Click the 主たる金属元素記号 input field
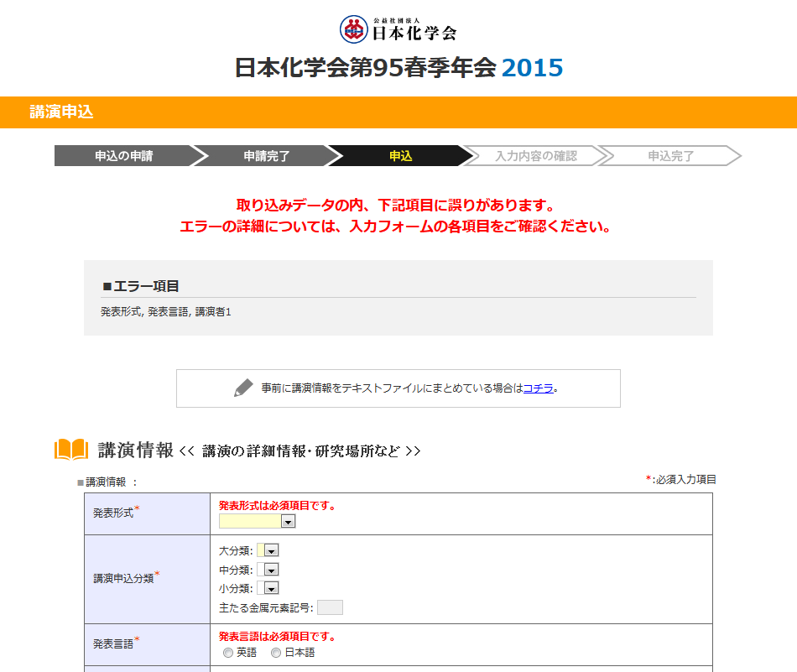This screenshot has width=797, height=672. (330, 607)
